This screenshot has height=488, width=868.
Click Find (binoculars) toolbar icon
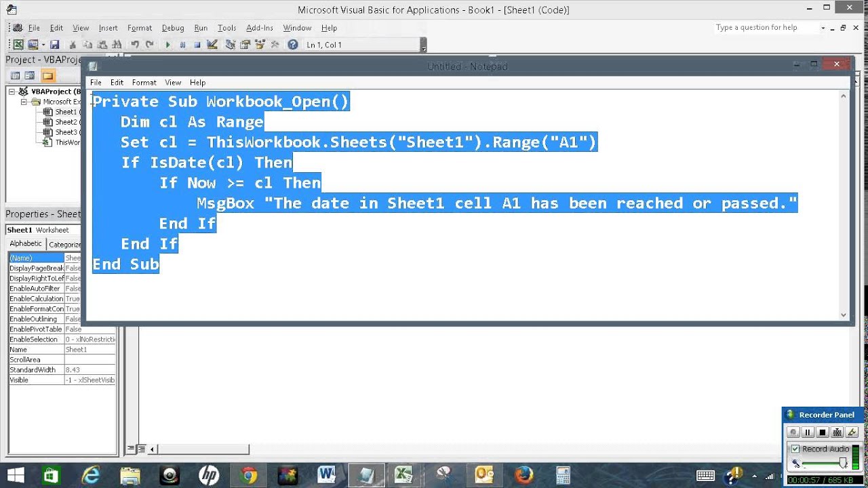point(117,45)
